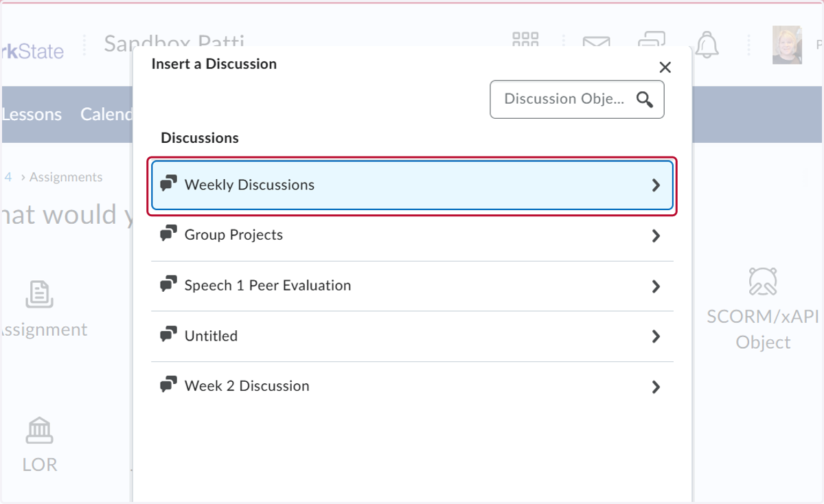The width and height of the screenshot is (824, 504).
Task: Open the message alerts envelope icon
Action: tap(596, 42)
